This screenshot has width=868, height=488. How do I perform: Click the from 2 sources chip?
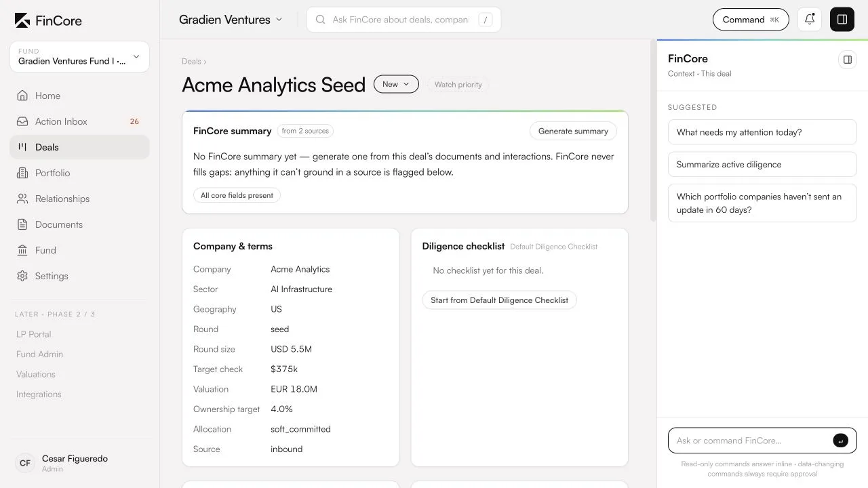tap(305, 131)
